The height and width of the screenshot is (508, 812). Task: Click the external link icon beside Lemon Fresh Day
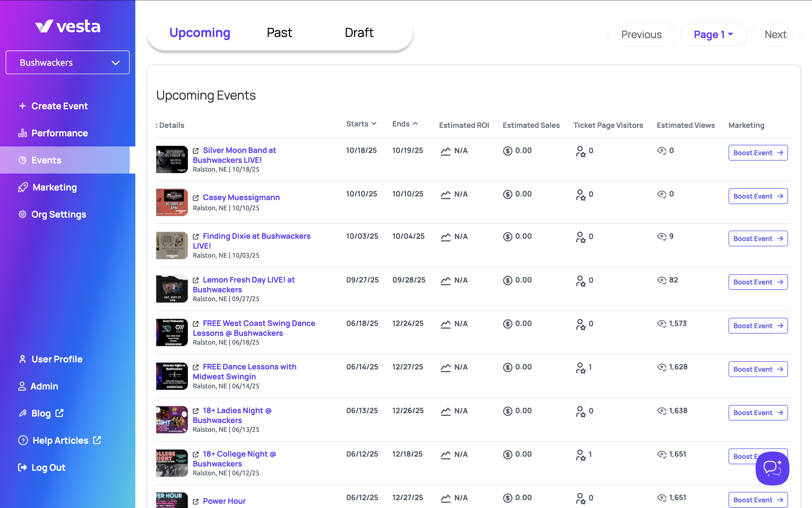196,280
